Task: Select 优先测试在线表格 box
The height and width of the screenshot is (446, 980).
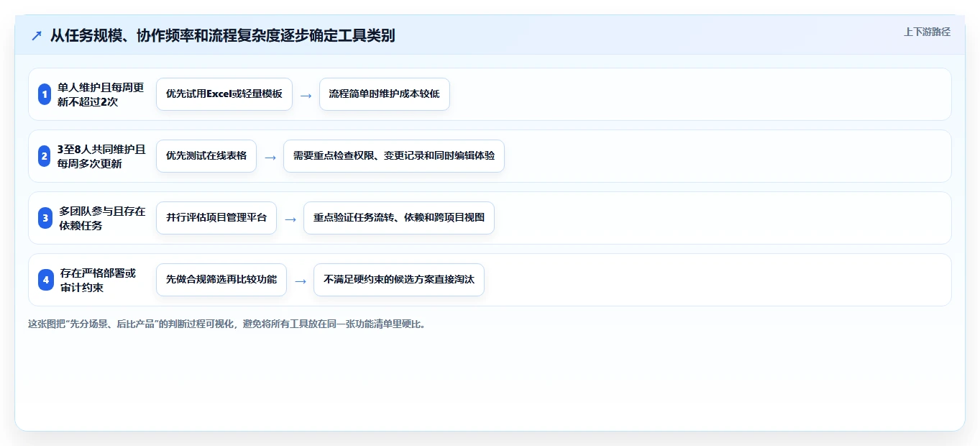Action: pos(206,156)
